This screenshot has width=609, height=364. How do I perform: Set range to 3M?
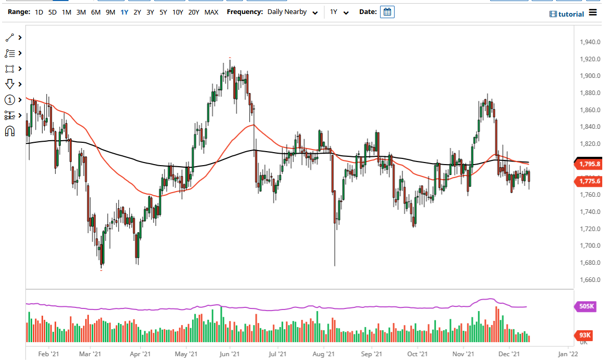[x=81, y=12]
